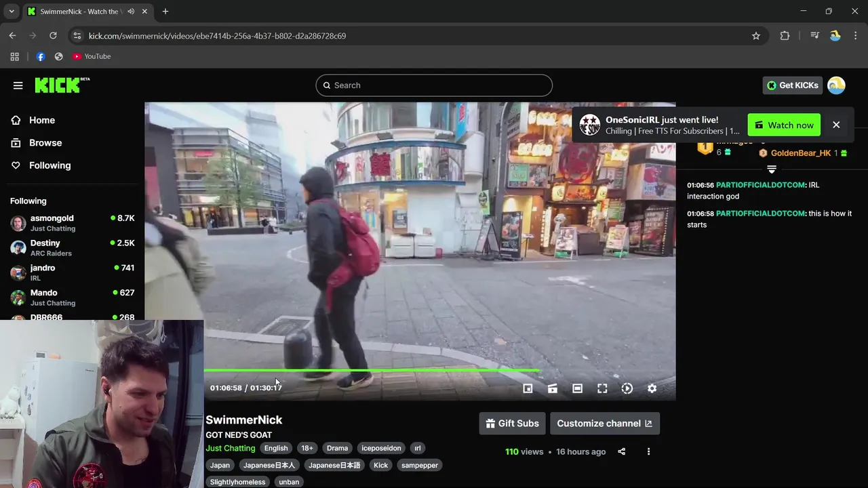Click the Customize channel button
Viewport: 868px width, 488px height.
click(x=605, y=424)
